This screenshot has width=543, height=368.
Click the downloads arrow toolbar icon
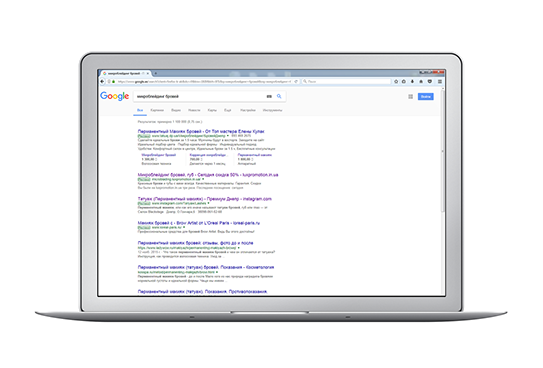point(412,81)
